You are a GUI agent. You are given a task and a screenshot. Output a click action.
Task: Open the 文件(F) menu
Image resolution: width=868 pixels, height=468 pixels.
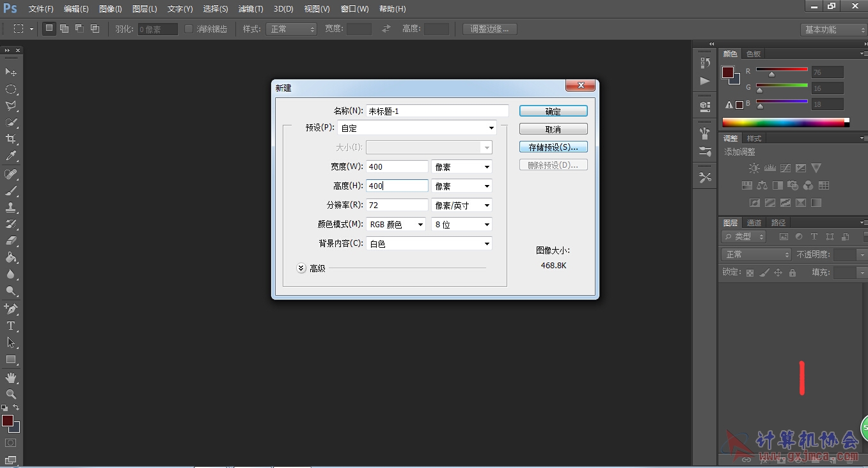pos(41,9)
